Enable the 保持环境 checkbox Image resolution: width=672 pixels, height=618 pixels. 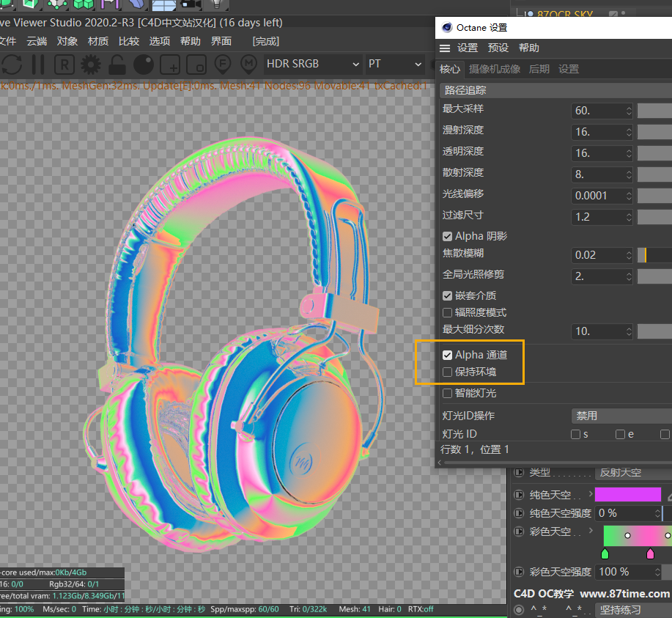click(x=448, y=372)
